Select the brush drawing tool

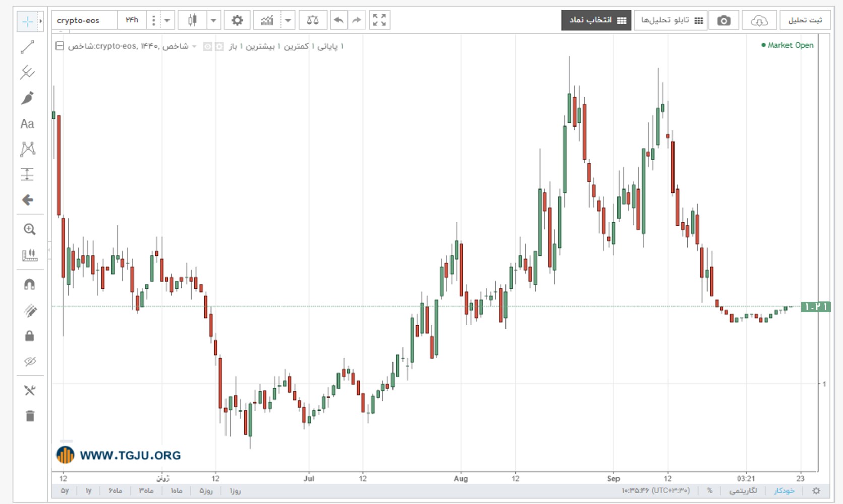(x=28, y=98)
